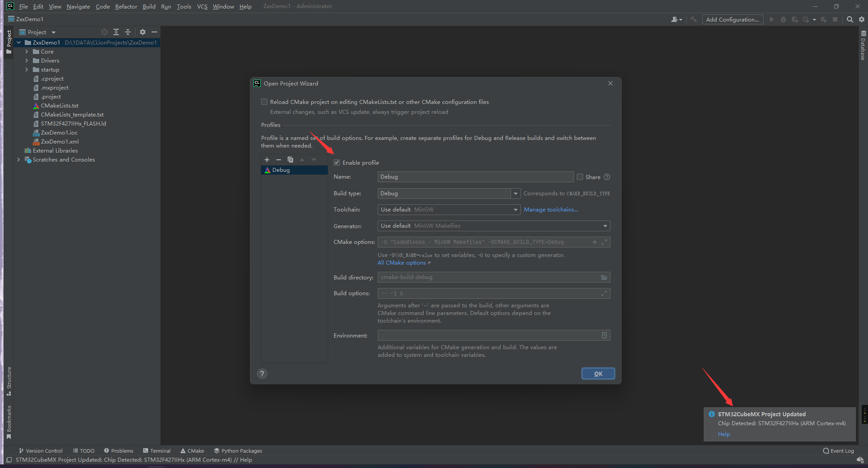The image size is (868, 468).
Task: Open the Generator dropdown
Action: [x=494, y=226]
